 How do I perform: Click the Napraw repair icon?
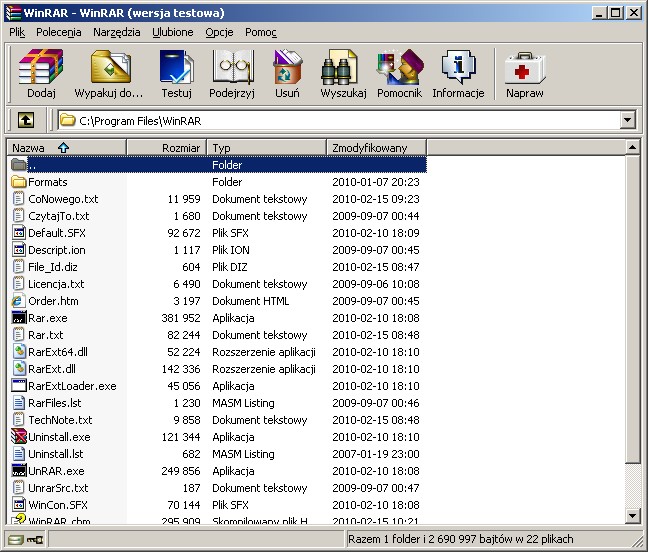click(x=525, y=68)
